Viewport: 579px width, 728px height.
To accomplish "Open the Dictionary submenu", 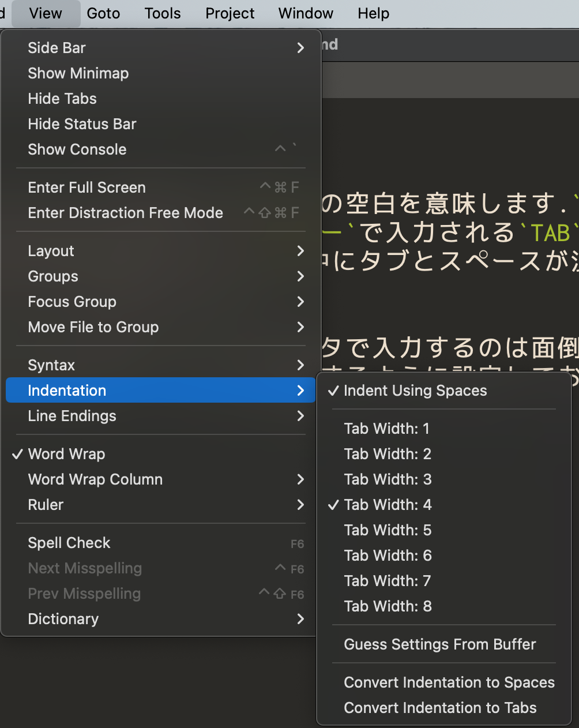I will coord(63,618).
